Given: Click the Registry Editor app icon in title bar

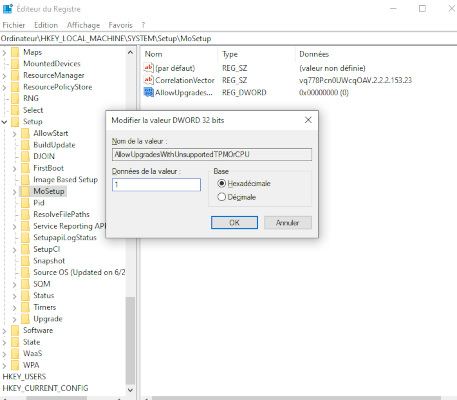Looking at the screenshot, I should [7, 9].
